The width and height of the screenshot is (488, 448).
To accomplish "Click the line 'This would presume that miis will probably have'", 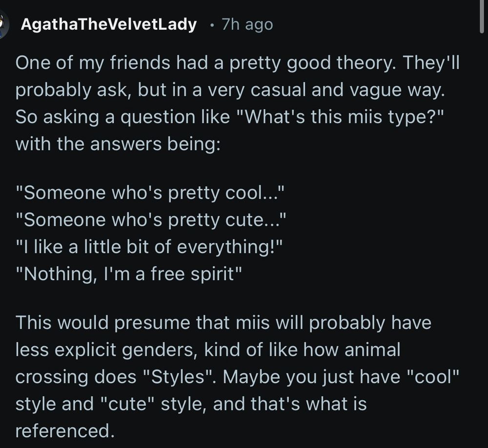I will click(224, 322).
